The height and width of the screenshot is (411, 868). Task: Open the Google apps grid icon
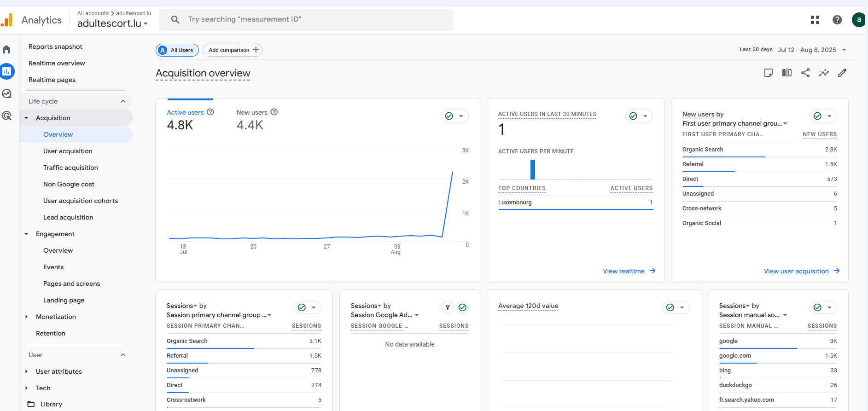815,20
